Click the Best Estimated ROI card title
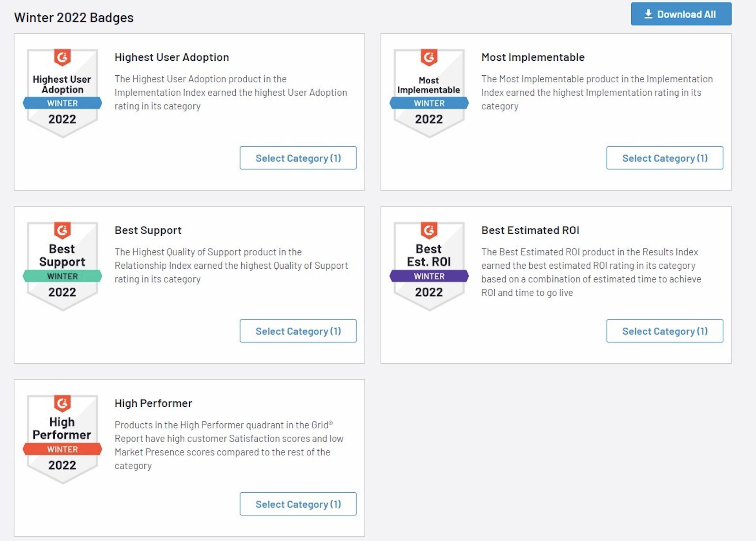The height and width of the screenshot is (541, 756). 530,230
